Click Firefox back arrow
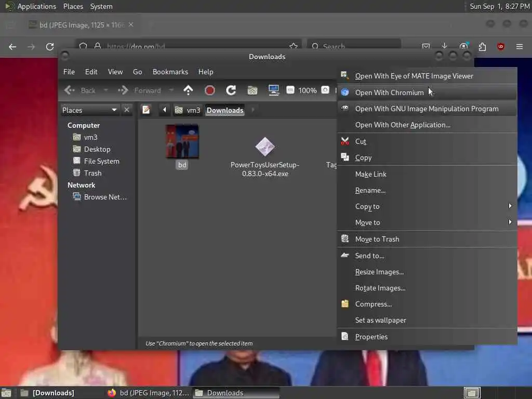 (12, 46)
